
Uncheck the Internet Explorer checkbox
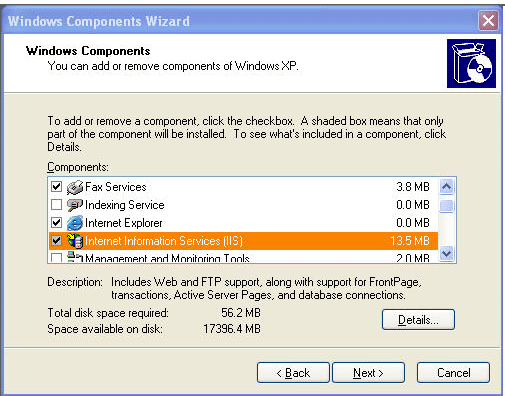tap(56, 223)
